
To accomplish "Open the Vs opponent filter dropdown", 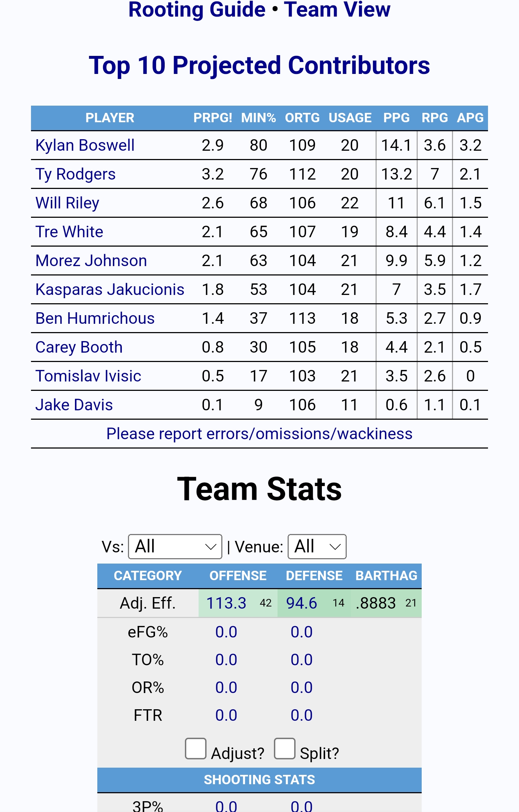I will click(x=175, y=547).
